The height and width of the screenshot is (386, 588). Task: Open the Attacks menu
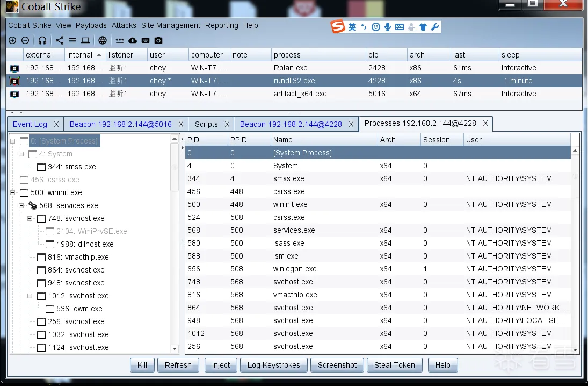point(124,25)
